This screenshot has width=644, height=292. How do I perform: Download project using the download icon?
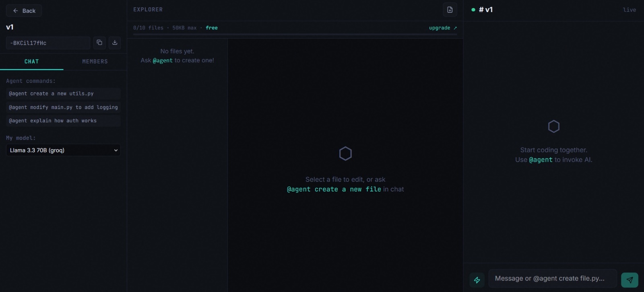point(115,43)
